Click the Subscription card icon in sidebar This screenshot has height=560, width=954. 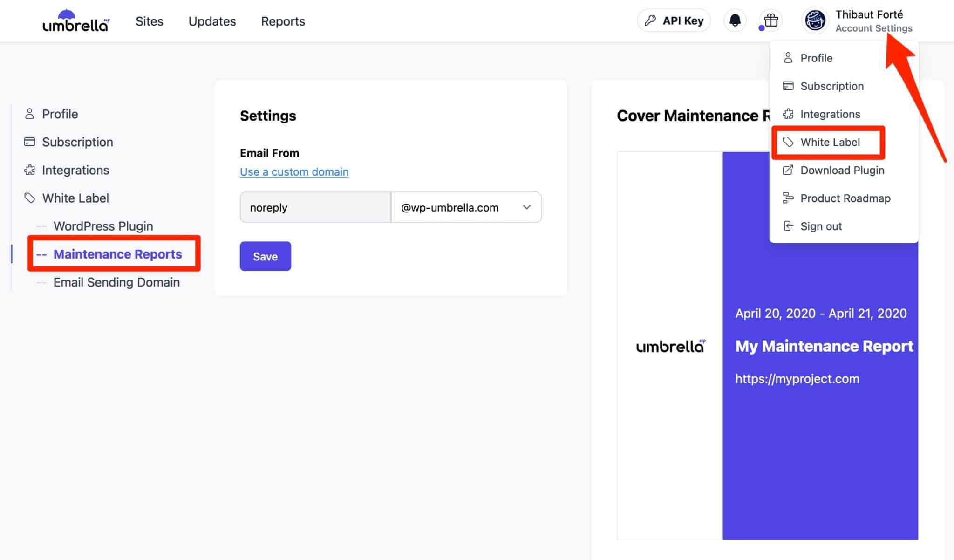coord(29,142)
